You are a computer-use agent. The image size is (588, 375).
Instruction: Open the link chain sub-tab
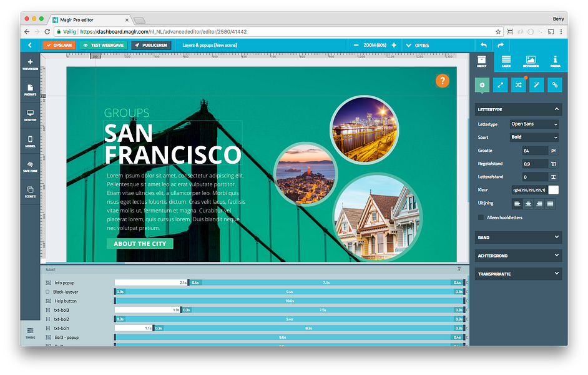[555, 85]
